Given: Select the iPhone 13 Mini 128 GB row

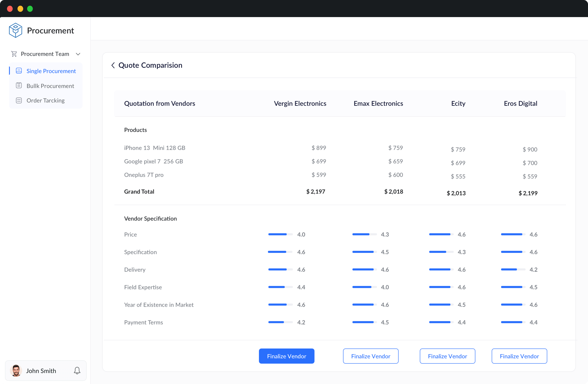Looking at the screenshot, I should 154,148.
